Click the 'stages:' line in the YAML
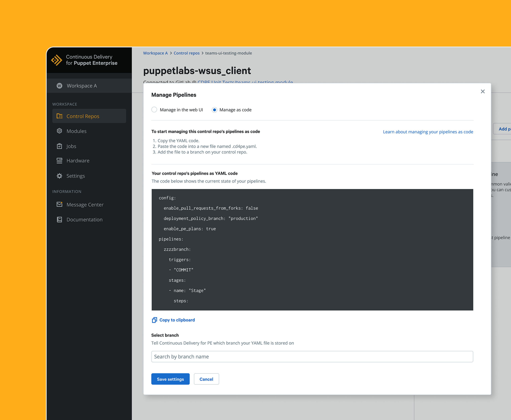Image resolution: width=511 pixels, height=420 pixels. pyautogui.click(x=177, y=280)
